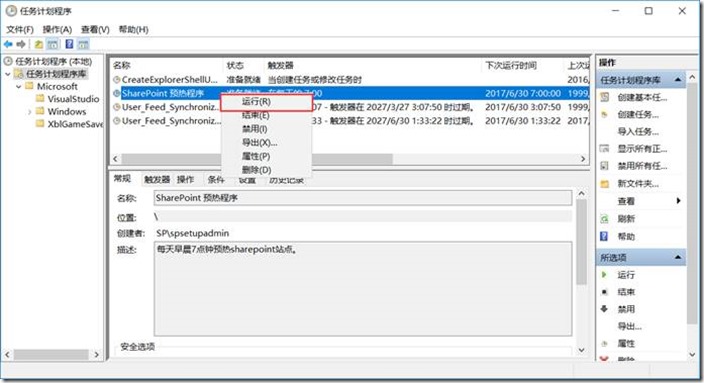The image size is (704, 383).
Task: Click the clock icon of CreateExplorerShellU task
Action: [x=117, y=79]
